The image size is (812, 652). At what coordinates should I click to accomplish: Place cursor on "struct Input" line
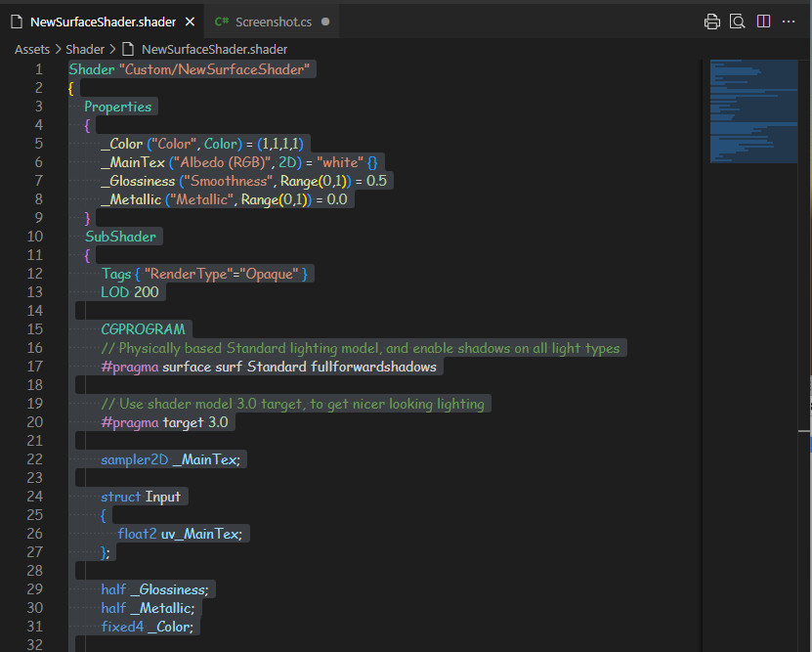click(x=141, y=497)
